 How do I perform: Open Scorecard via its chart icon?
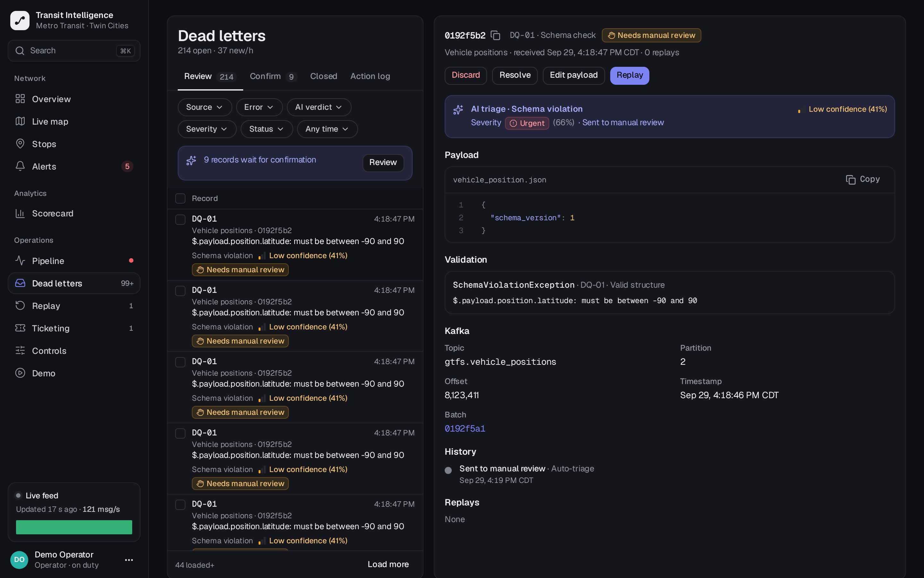click(x=20, y=213)
